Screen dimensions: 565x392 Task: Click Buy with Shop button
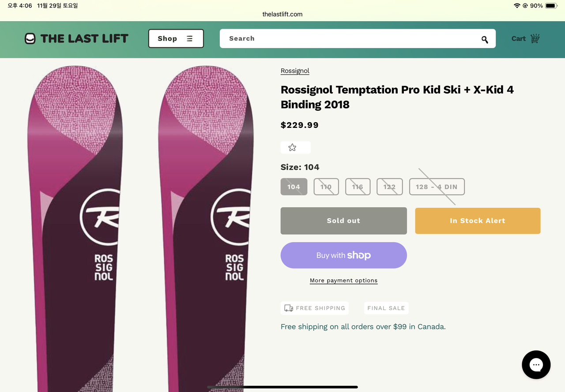pos(343,255)
